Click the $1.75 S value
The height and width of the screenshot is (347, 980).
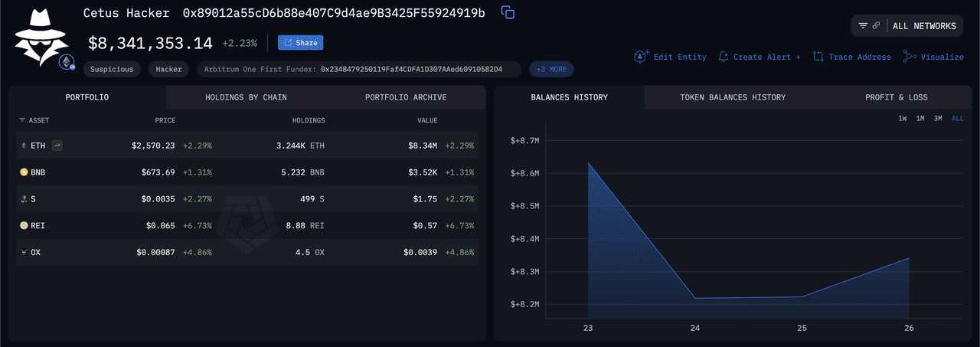425,199
